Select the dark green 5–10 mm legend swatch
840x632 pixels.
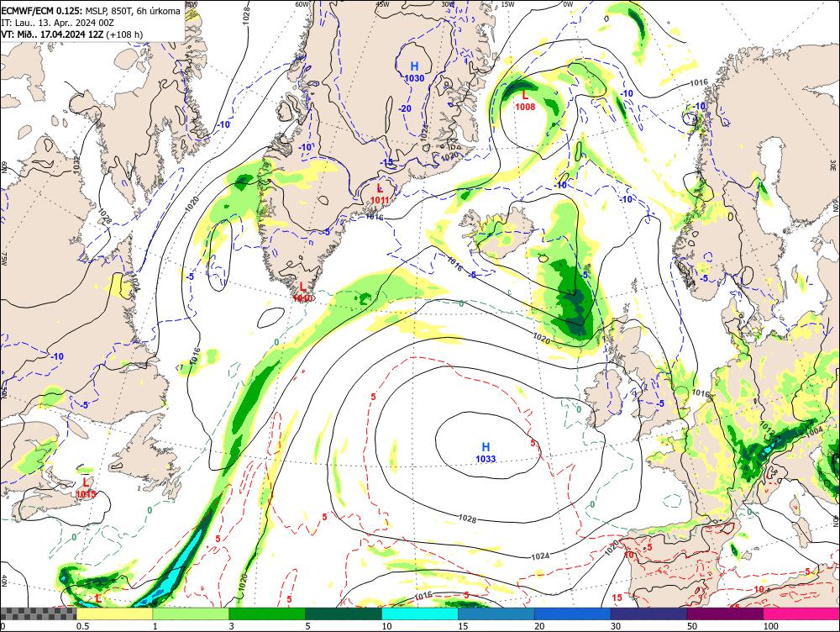pyautogui.click(x=344, y=614)
